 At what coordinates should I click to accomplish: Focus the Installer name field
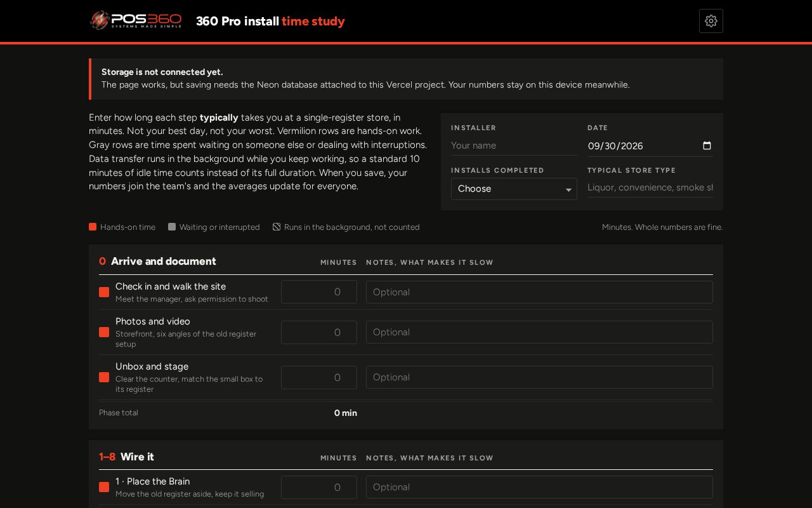(514, 145)
